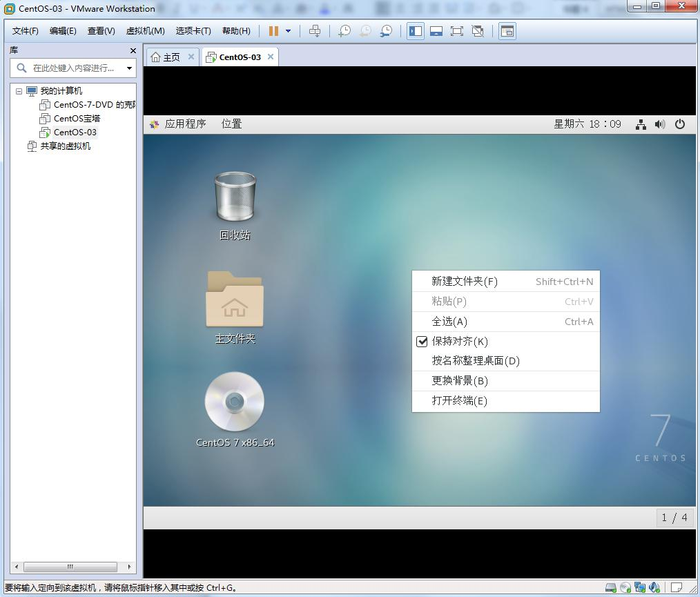700x597 pixels.
Task: Take a snapshot using the snapshot icon
Action: coord(344,31)
